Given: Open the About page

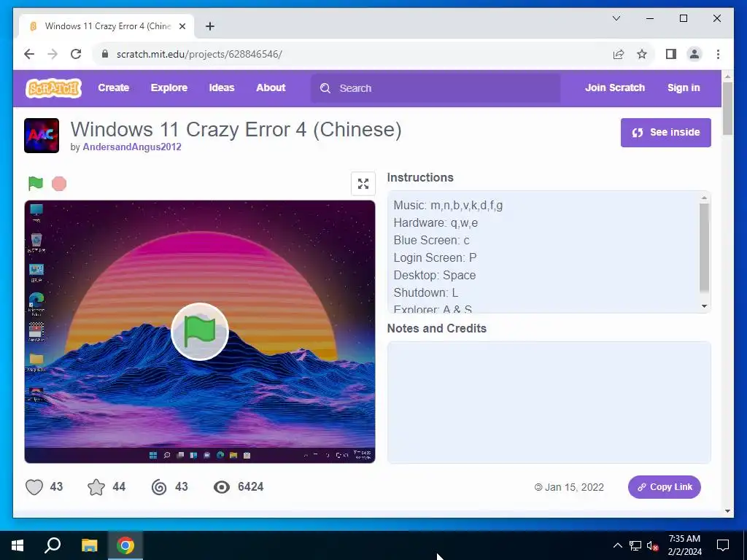Looking at the screenshot, I should 271,87.
